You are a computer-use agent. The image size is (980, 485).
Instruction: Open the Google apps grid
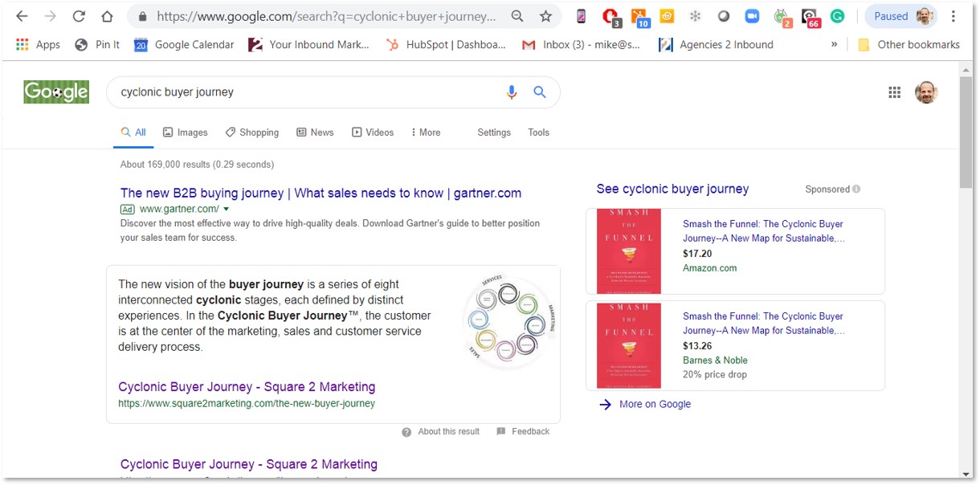895,92
